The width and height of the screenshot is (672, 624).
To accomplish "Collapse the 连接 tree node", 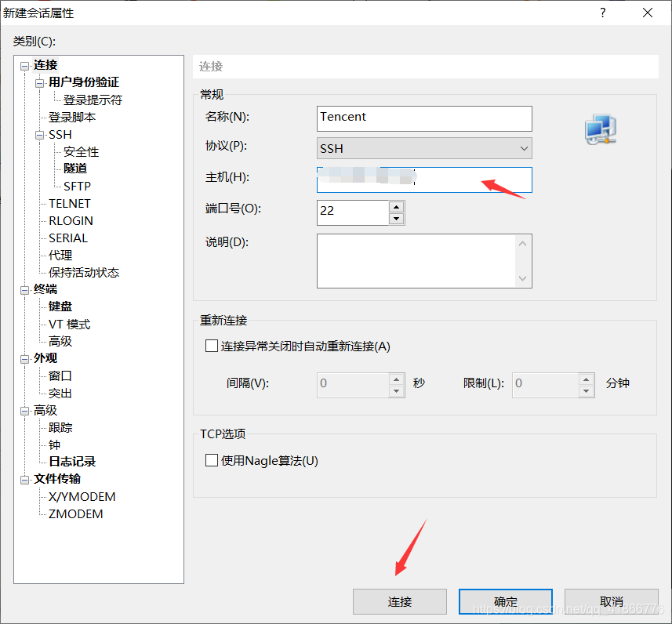I will point(25,66).
